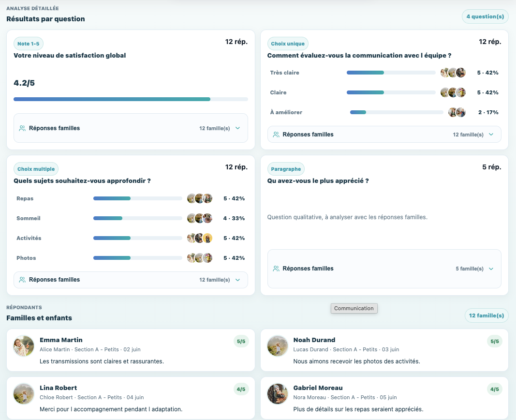Click the people icon under Photos row
This screenshot has height=420, width=516.
click(x=22, y=280)
